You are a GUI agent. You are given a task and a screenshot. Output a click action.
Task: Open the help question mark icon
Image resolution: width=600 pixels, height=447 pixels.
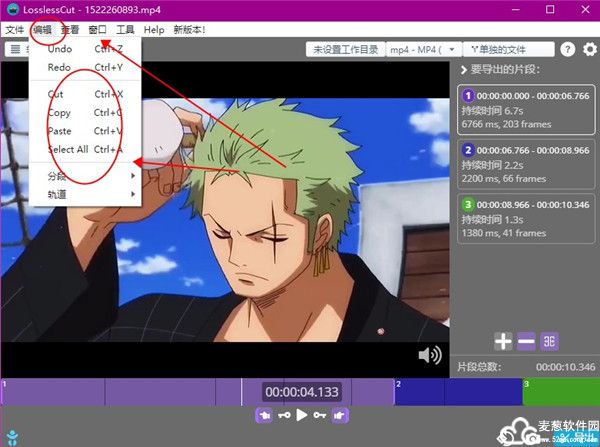click(x=568, y=49)
